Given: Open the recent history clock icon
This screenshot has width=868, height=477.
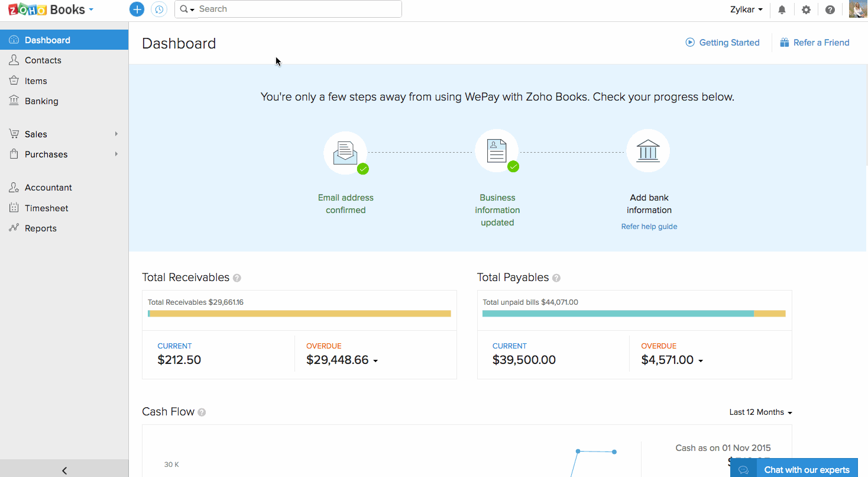Looking at the screenshot, I should pos(158,9).
